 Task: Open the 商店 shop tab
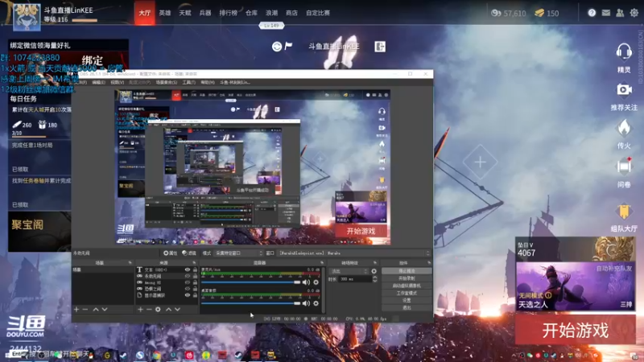tap(291, 13)
